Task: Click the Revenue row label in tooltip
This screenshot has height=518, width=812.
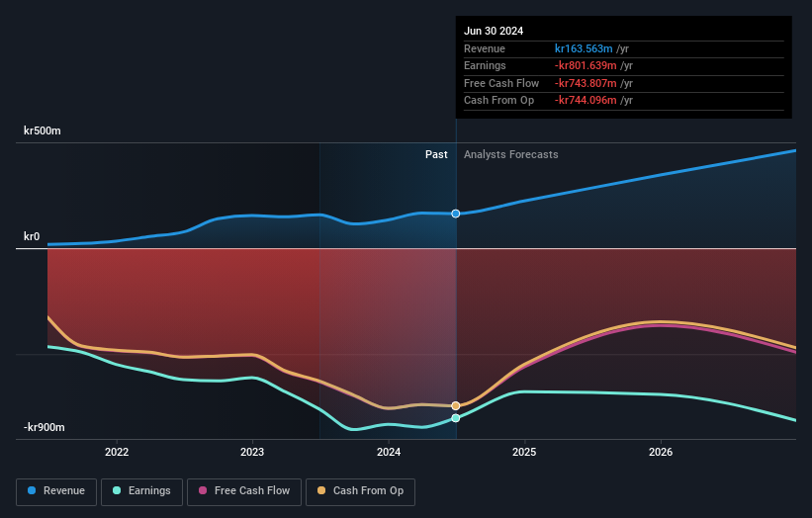Action: (x=485, y=48)
